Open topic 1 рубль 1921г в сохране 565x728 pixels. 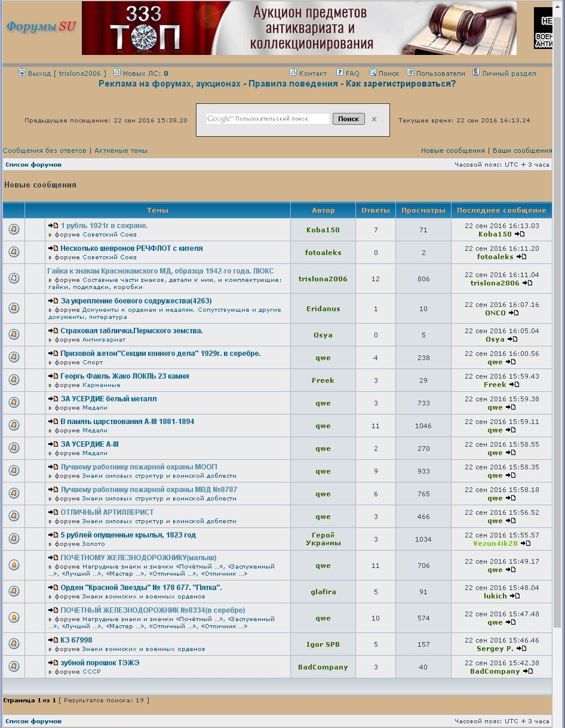point(104,226)
